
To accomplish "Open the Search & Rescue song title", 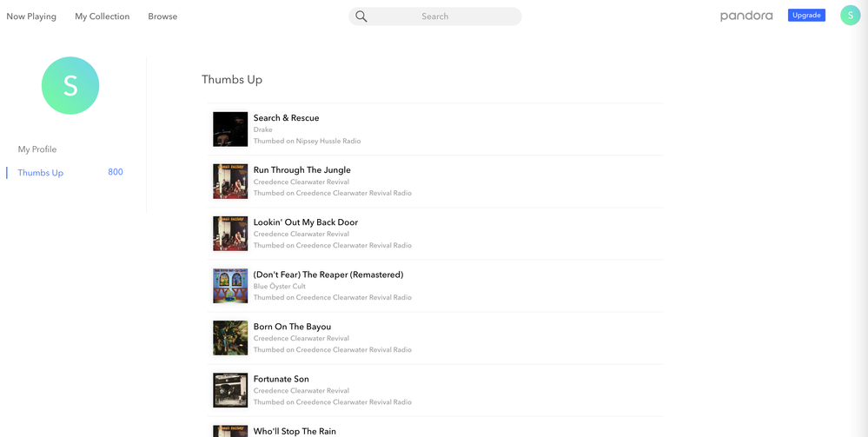I will (x=286, y=118).
